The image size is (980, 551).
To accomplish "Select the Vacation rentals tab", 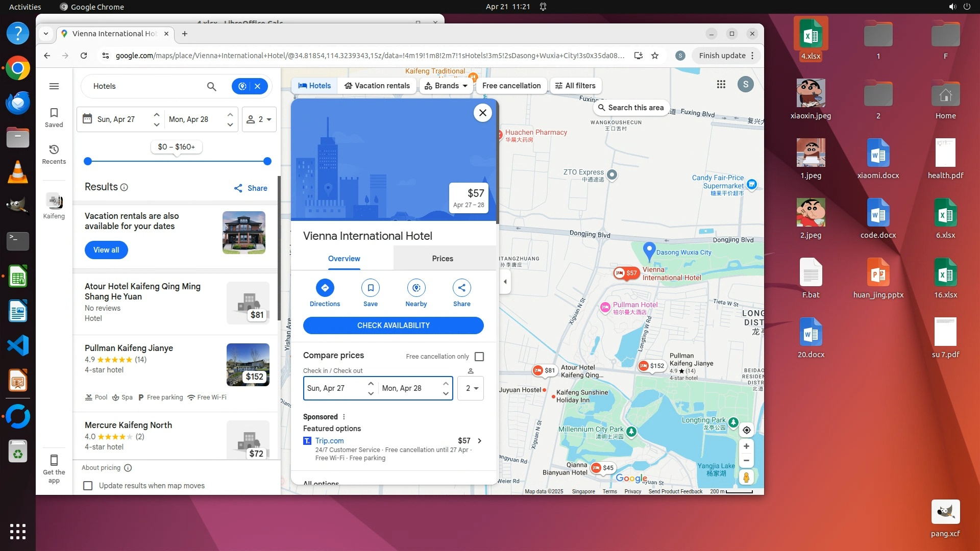I will tap(377, 86).
